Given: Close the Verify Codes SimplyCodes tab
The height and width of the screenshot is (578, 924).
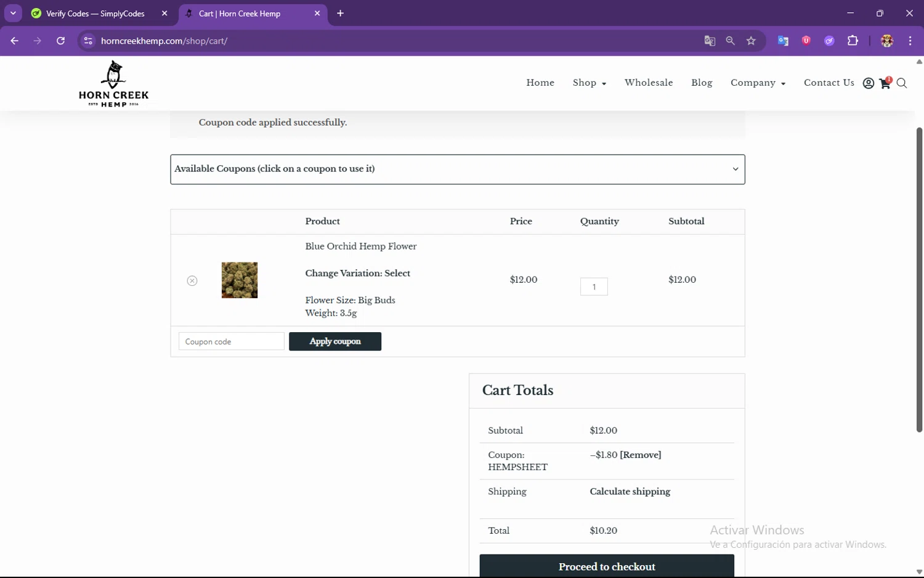Looking at the screenshot, I should pos(164,13).
